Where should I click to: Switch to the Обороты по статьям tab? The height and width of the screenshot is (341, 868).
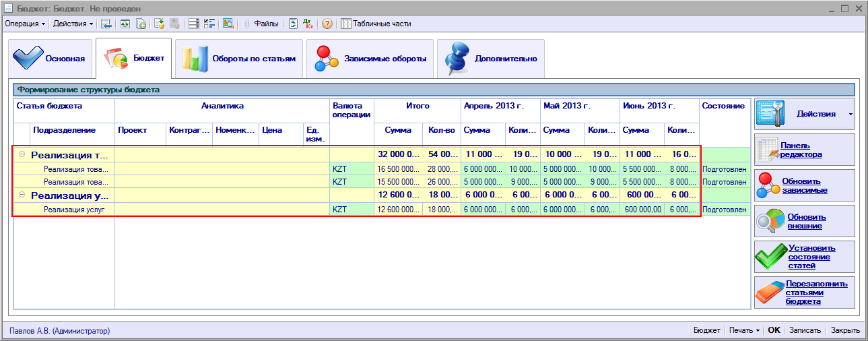(x=238, y=59)
